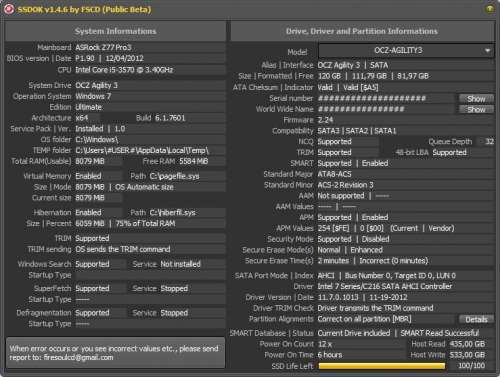
Task: Click the hiberfil.sys path value
Action: pos(172,213)
